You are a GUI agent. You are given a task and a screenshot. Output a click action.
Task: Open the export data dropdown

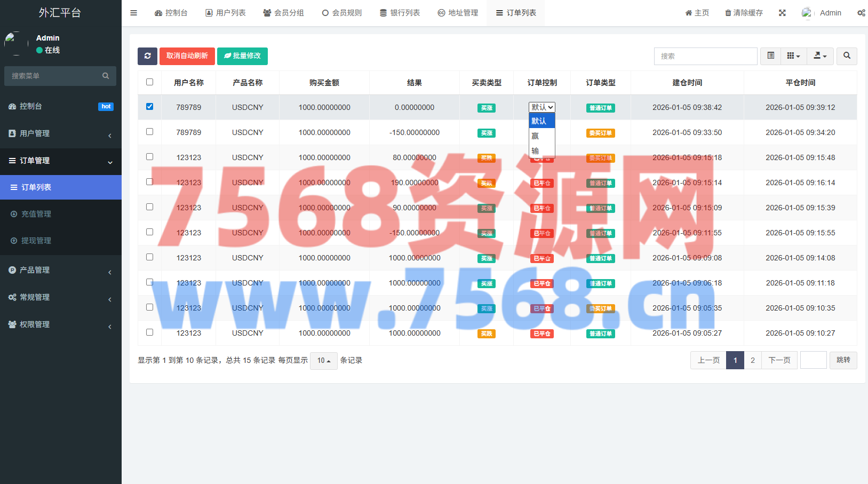coord(820,56)
